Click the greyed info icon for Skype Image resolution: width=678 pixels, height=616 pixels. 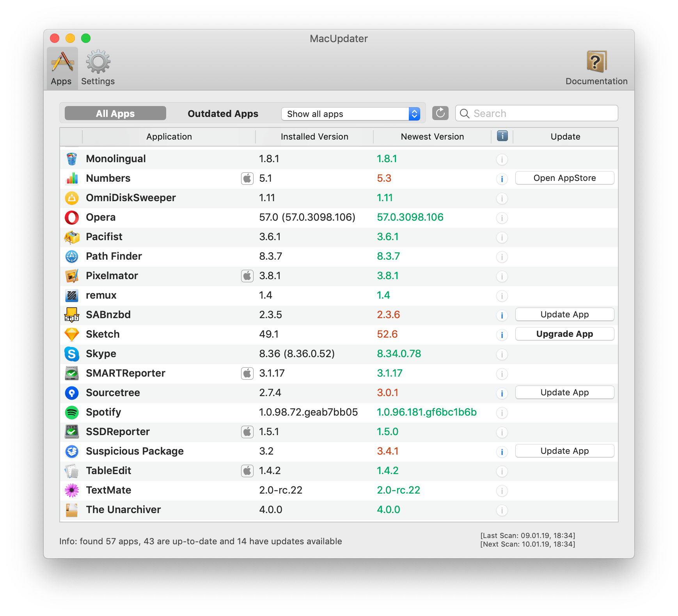tap(502, 354)
